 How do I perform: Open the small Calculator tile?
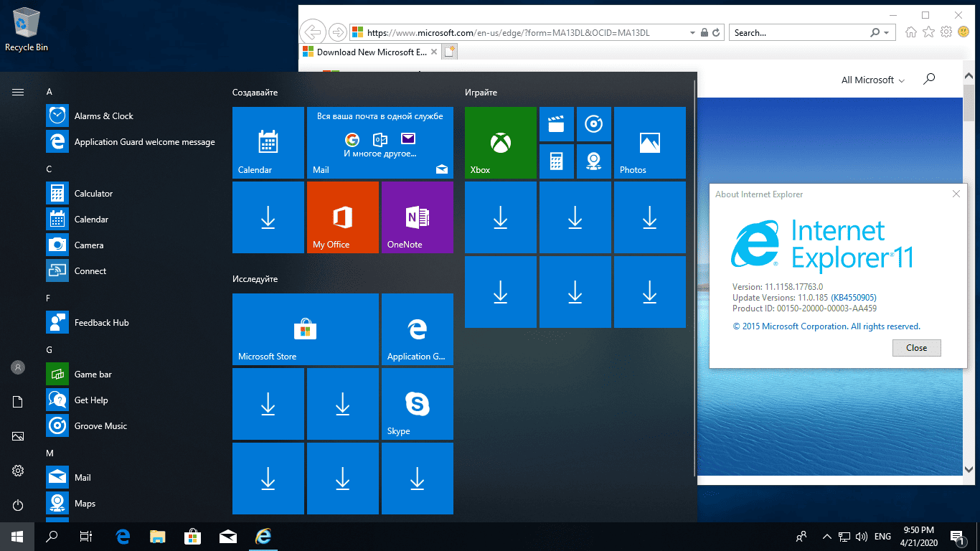(557, 161)
